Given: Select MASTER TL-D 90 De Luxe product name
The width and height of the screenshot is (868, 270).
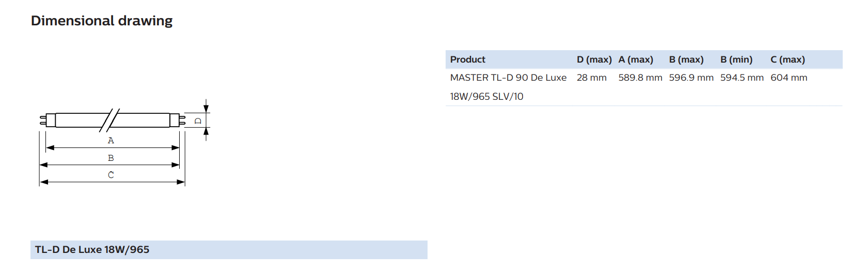Looking at the screenshot, I should click(x=508, y=78).
